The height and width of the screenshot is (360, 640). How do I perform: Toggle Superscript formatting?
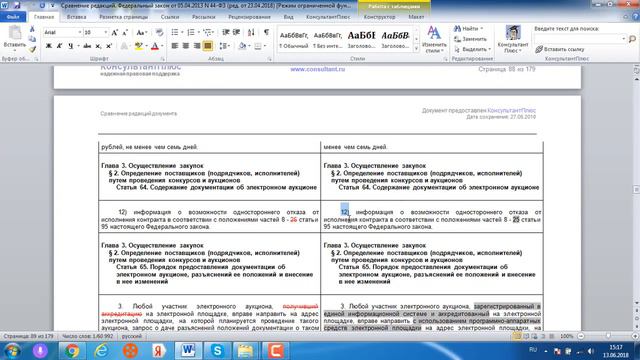(109, 46)
